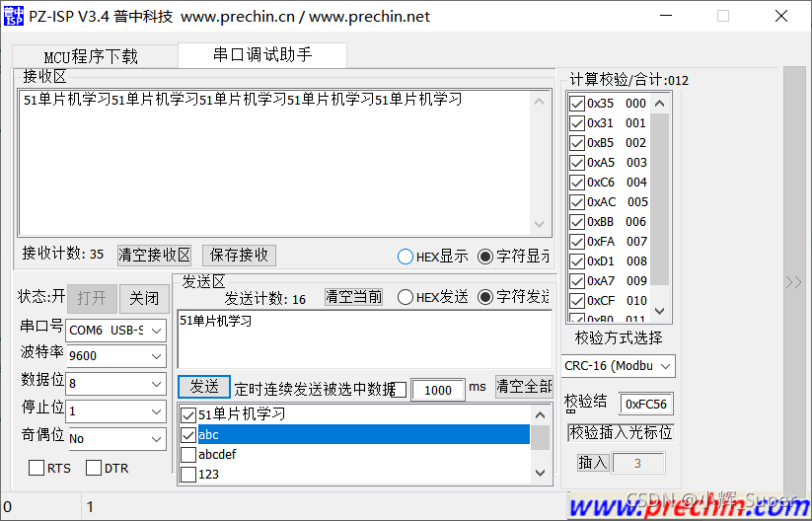Viewport: 812px width, 521px height.
Task: Click the 1000 ms interval field
Action: (x=438, y=390)
